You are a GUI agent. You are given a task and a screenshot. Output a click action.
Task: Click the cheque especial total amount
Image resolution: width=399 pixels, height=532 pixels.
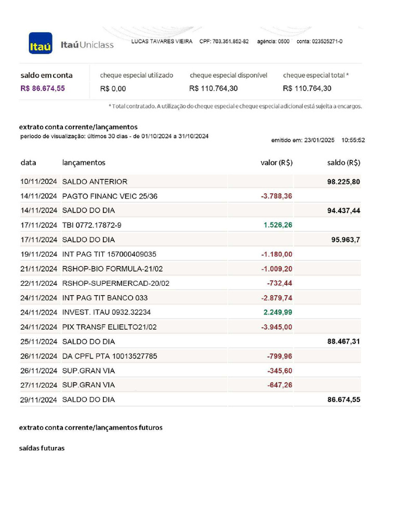pos(307,88)
